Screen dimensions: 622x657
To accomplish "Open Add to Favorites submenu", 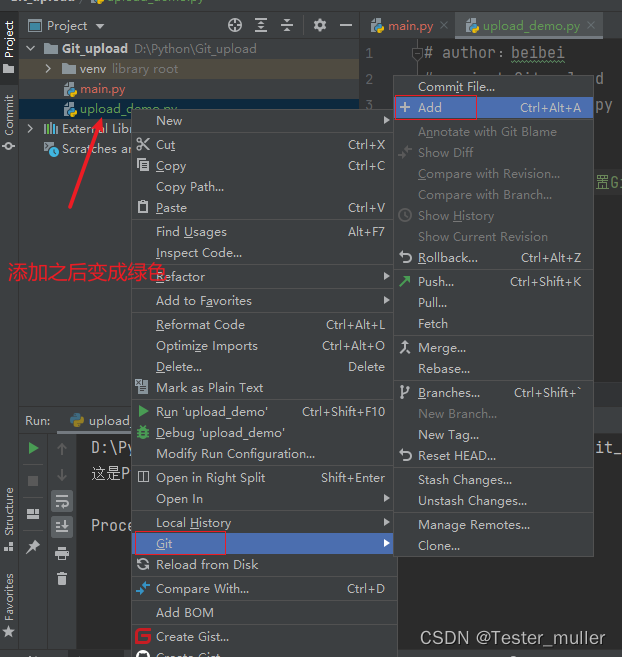I will [262, 301].
